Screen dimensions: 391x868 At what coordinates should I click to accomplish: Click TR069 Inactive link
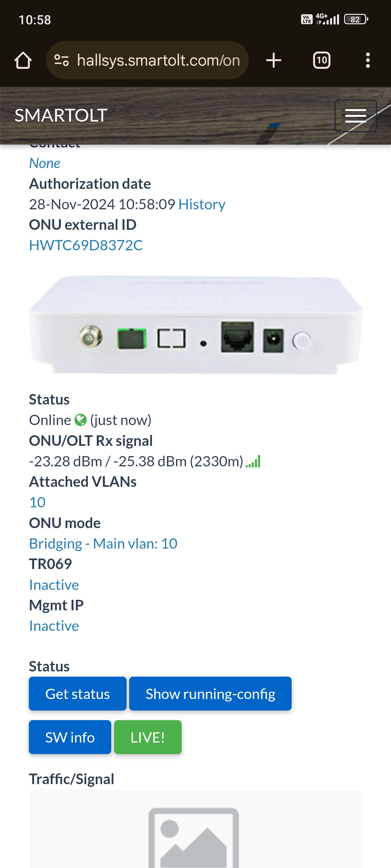[x=54, y=585]
